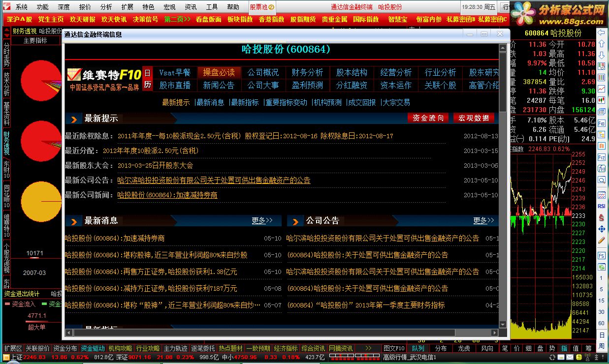Switch to the 操盘必读 tab
This screenshot has height=364, width=609.
pos(219,72)
